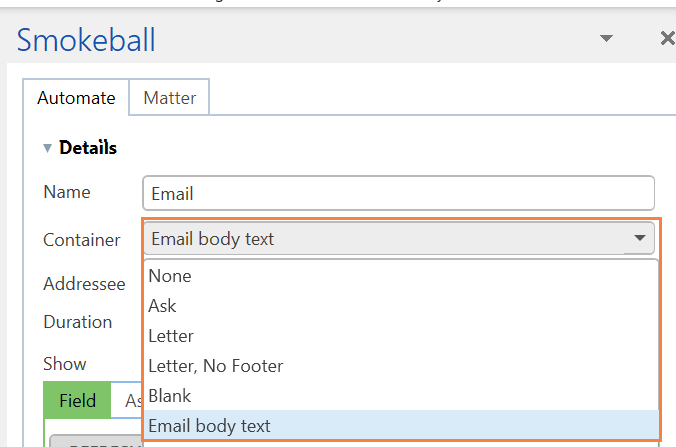
Task: Click the Smokeball pane title
Action: (x=86, y=40)
